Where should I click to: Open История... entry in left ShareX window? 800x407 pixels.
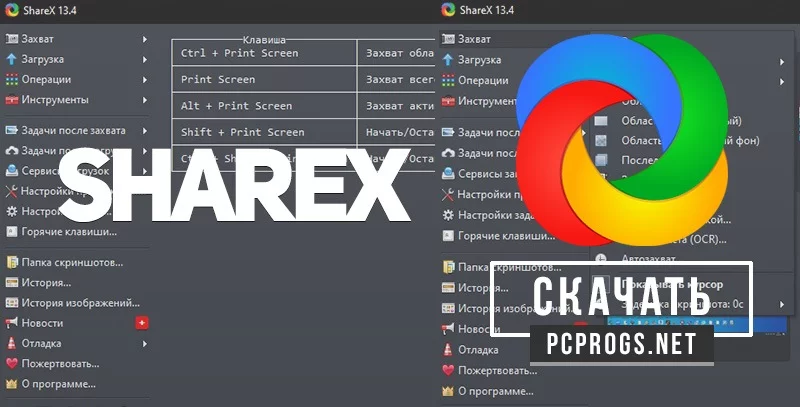point(46,283)
